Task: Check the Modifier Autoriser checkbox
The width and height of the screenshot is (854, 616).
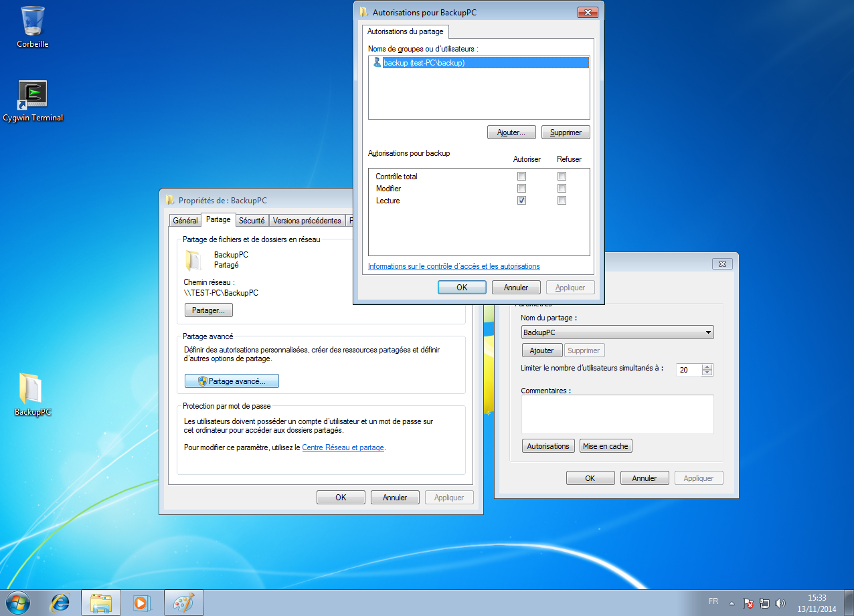Action: coord(521,189)
